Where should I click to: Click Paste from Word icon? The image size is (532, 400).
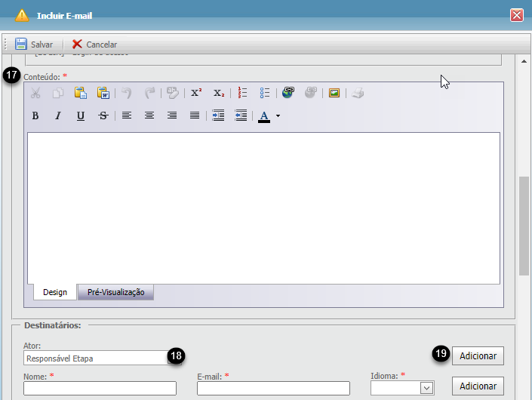pyautogui.click(x=103, y=93)
